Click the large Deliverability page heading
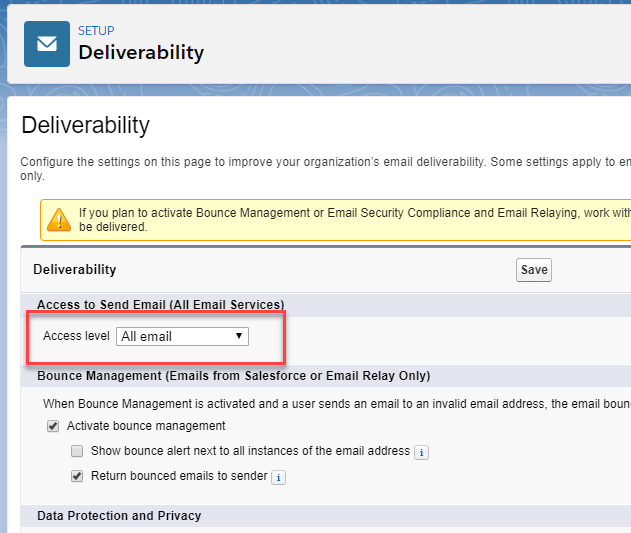631x533 pixels. pyautogui.click(x=85, y=125)
